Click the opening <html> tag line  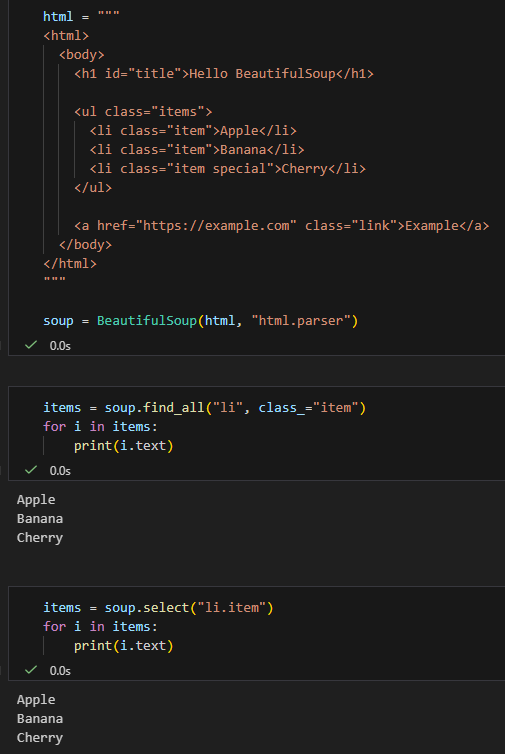66,36
